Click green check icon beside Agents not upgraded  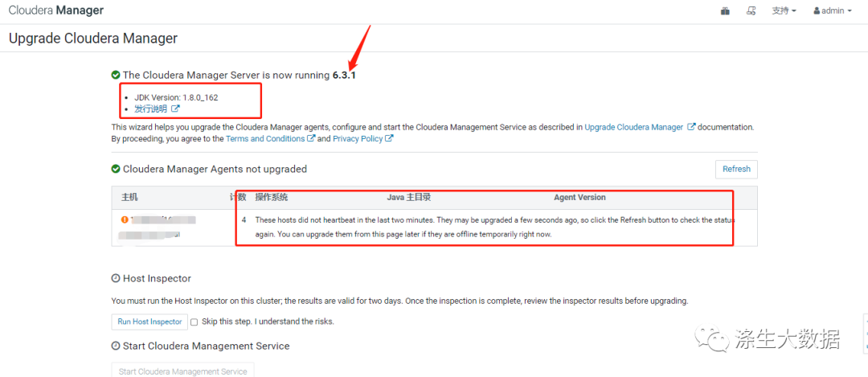tap(116, 169)
